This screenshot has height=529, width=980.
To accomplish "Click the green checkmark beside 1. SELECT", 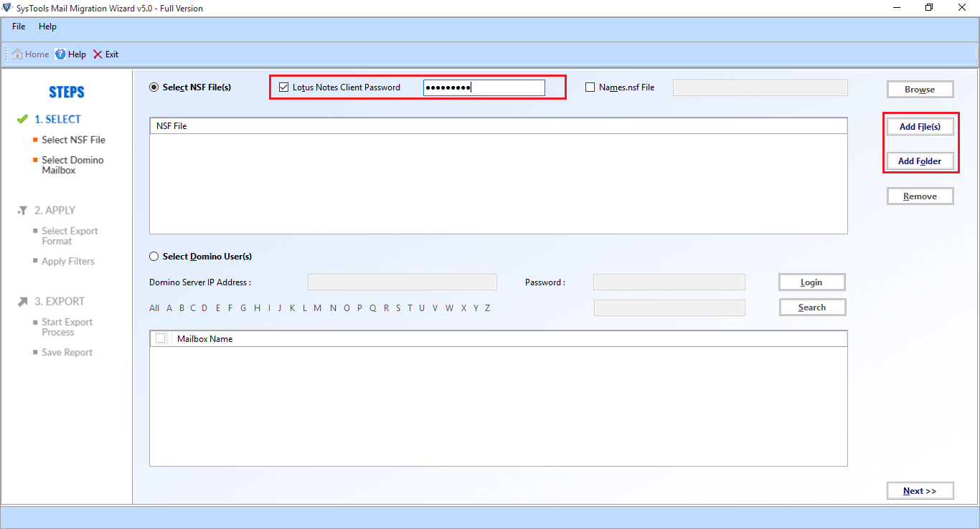I will tap(22, 119).
